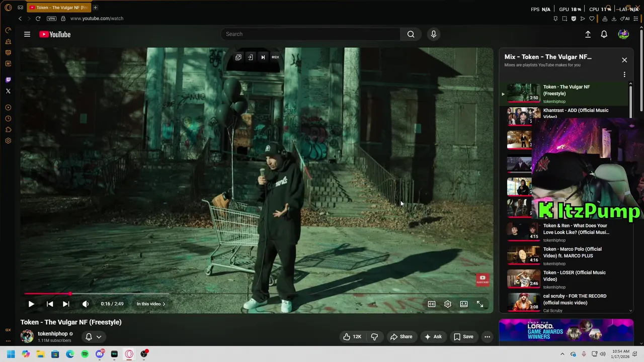The image size is (644, 362).
Task: Click the magnifier search button
Action: 411,34
